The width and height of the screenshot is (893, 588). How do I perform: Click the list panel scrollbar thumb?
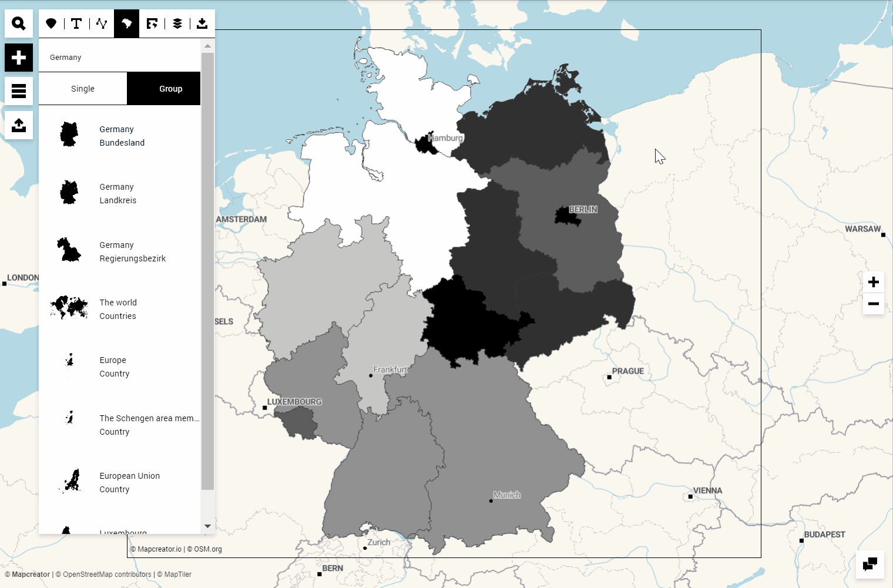[207, 271]
